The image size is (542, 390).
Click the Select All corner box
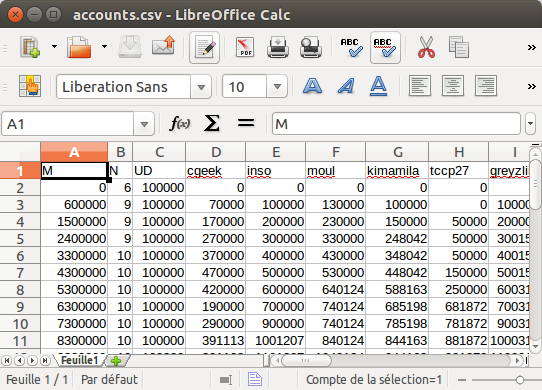click(20, 152)
